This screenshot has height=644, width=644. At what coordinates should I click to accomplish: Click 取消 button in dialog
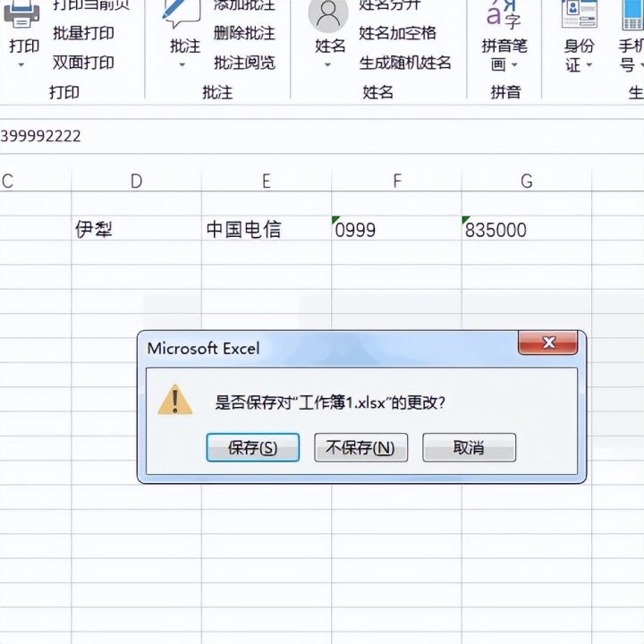(x=469, y=447)
